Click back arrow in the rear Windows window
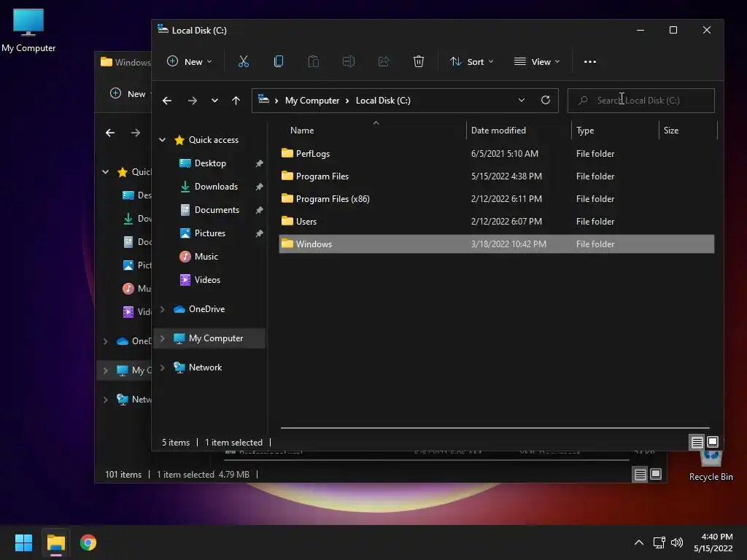The image size is (747, 560). tap(110, 133)
